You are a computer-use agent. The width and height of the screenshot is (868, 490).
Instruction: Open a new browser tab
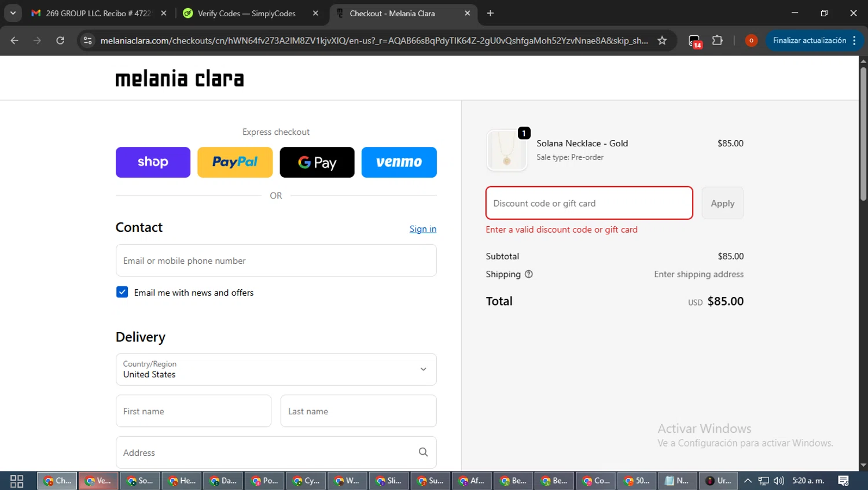[x=490, y=13]
